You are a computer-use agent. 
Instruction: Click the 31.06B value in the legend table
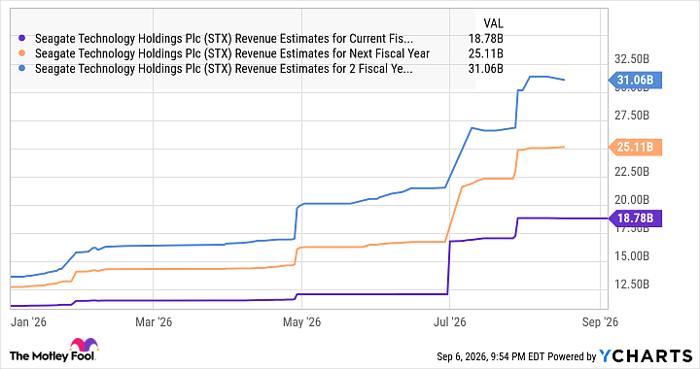tap(486, 69)
